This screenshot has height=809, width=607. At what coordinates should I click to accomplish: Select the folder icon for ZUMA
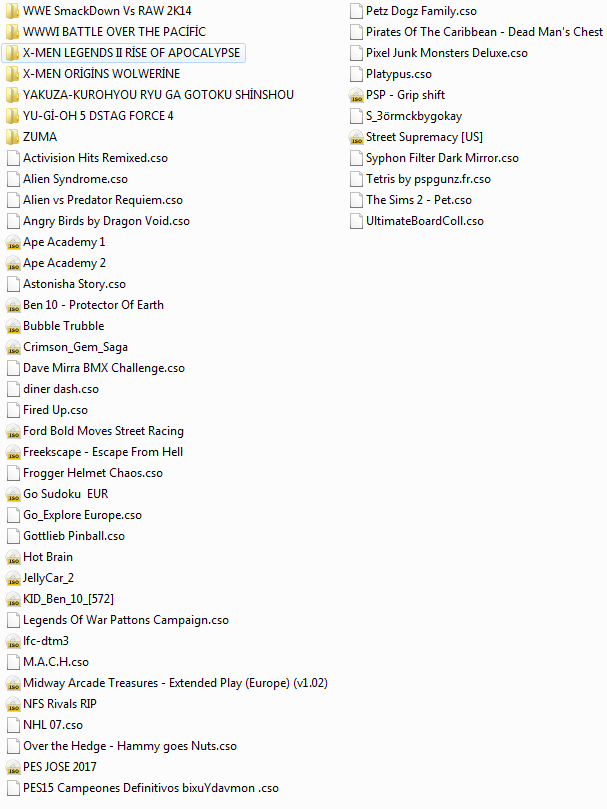[13, 137]
